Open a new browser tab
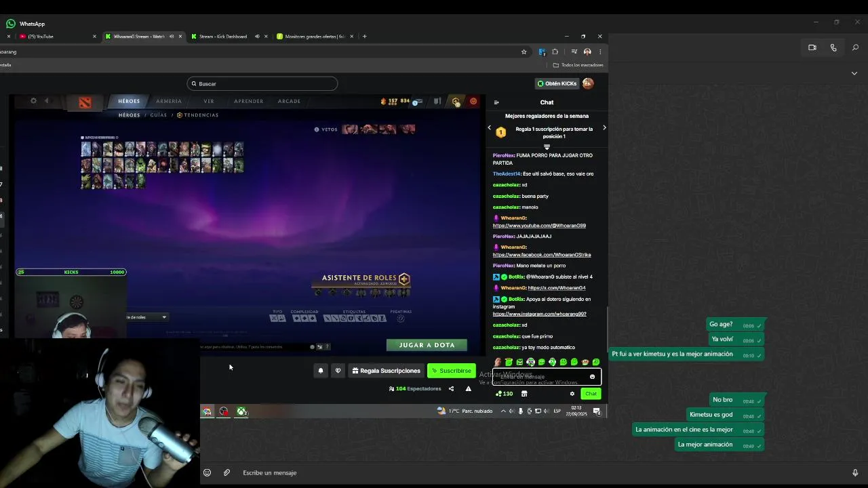This screenshot has width=868, height=488. click(x=364, y=37)
